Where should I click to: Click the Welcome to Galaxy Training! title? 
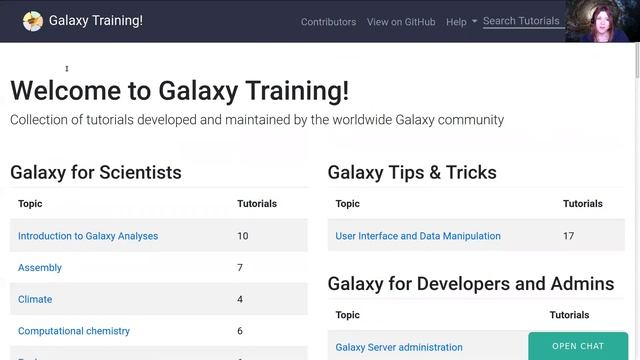click(x=180, y=90)
